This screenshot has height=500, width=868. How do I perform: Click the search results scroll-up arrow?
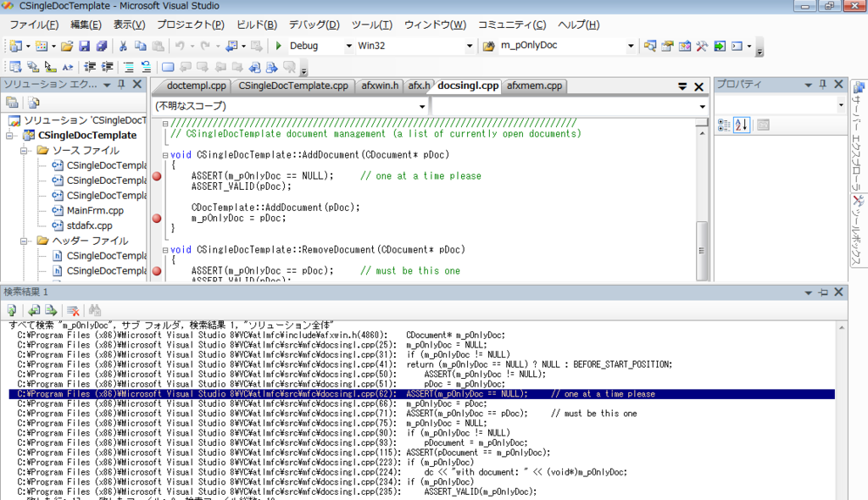pyautogui.click(x=842, y=328)
